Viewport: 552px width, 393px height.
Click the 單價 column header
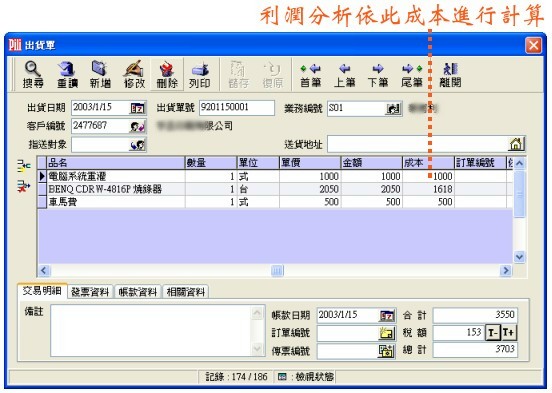click(310, 163)
